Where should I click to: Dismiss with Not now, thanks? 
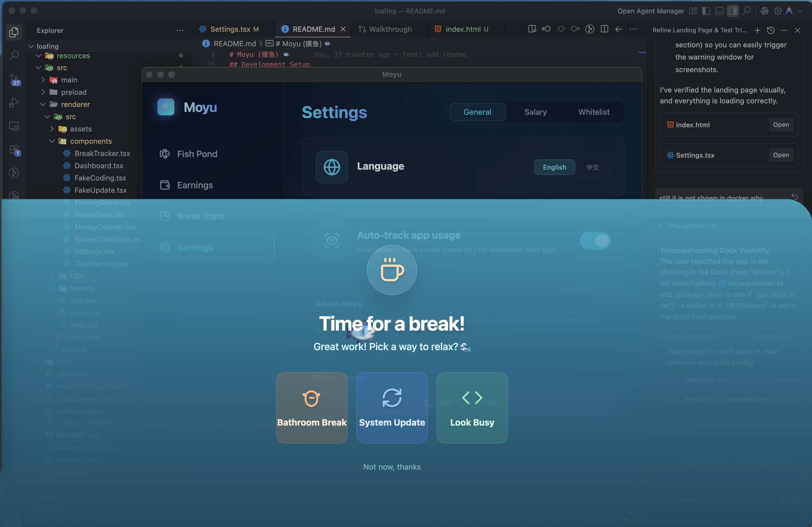[x=392, y=467]
